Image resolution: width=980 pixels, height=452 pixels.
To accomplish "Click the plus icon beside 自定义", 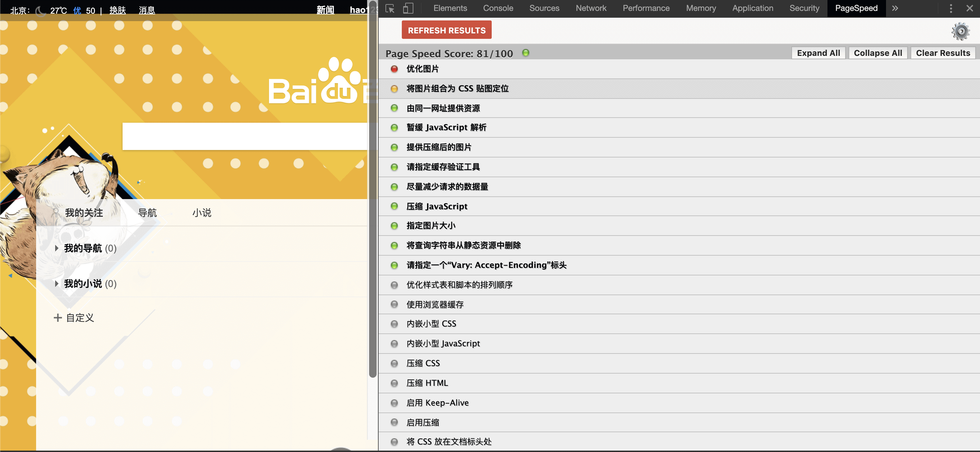I will coord(58,318).
